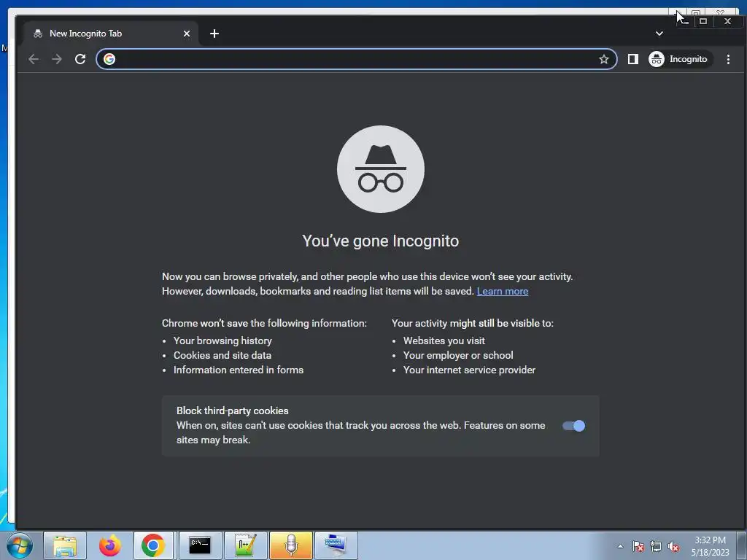Screen dimensions: 747x560
Task: Click the Chrome taskbar icon
Action: tap(153, 545)
